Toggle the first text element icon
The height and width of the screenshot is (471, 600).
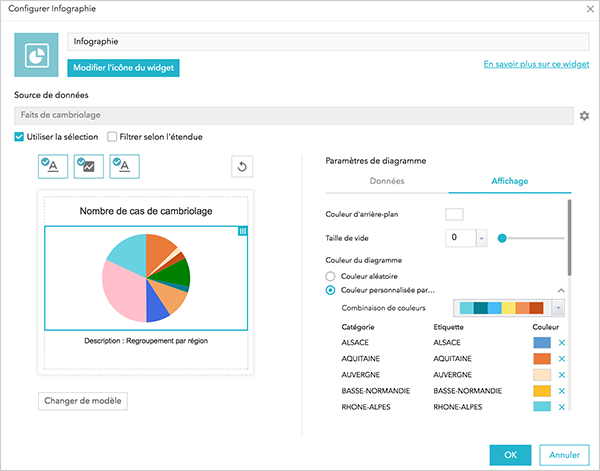[53, 166]
